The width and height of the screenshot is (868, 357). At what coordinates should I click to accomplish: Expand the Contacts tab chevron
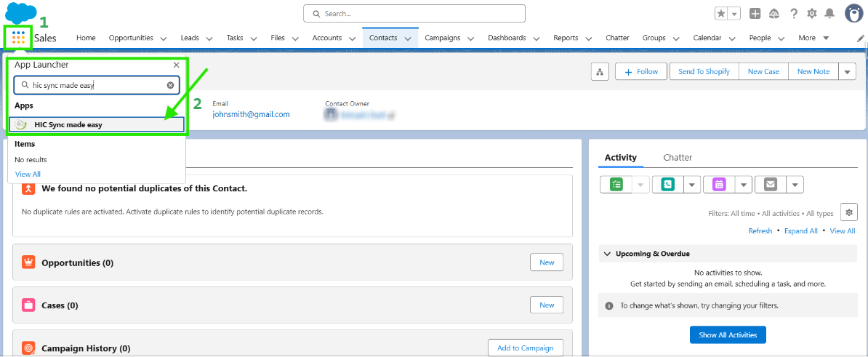(x=408, y=39)
